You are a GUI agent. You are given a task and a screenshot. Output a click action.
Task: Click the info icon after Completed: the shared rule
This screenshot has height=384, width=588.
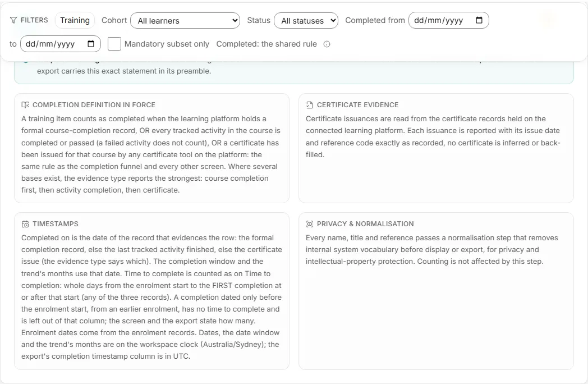[x=327, y=44]
